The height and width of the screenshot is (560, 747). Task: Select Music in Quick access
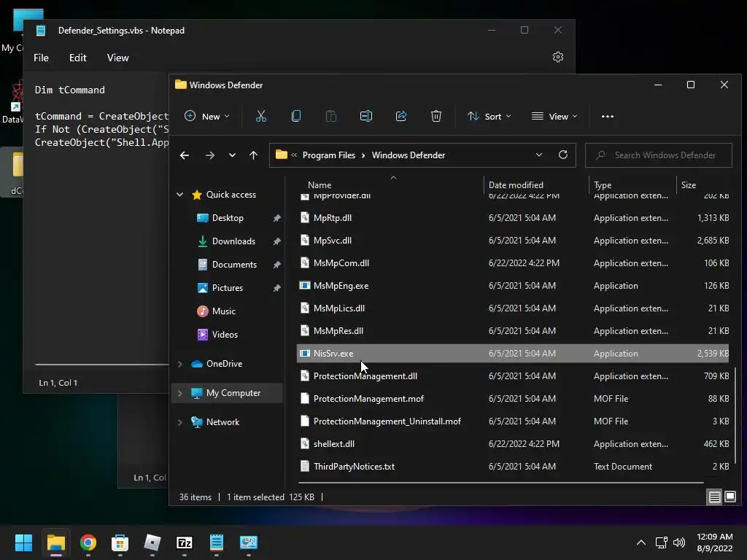(x=223, y=311)
